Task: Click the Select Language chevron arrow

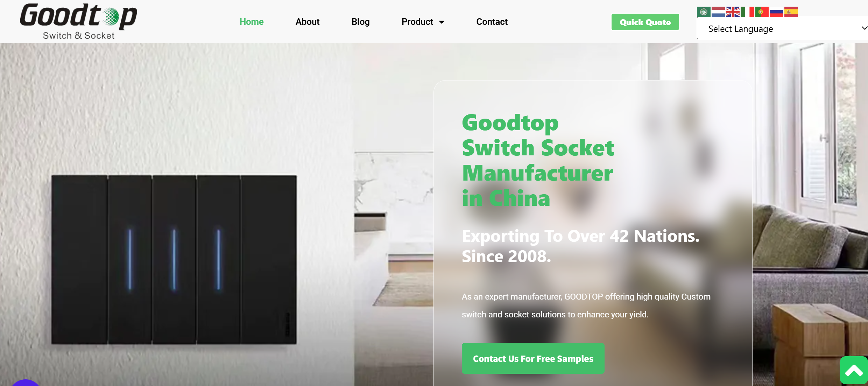Action: 864,28
